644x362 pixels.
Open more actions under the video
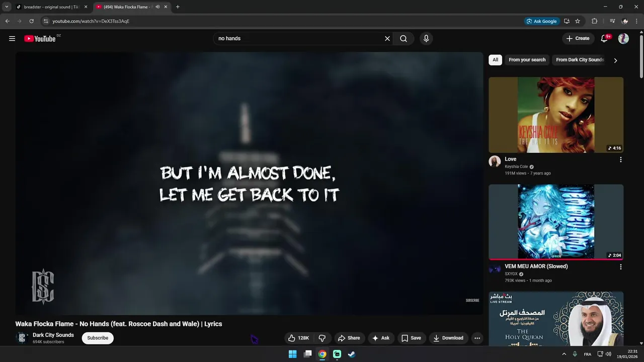tap(477, 338)
